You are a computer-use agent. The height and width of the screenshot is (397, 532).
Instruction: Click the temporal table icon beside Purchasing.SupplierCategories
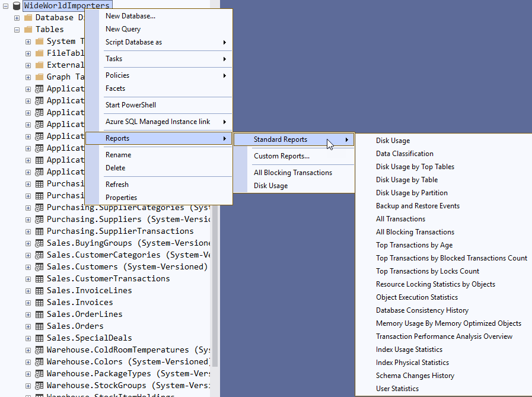39,208
